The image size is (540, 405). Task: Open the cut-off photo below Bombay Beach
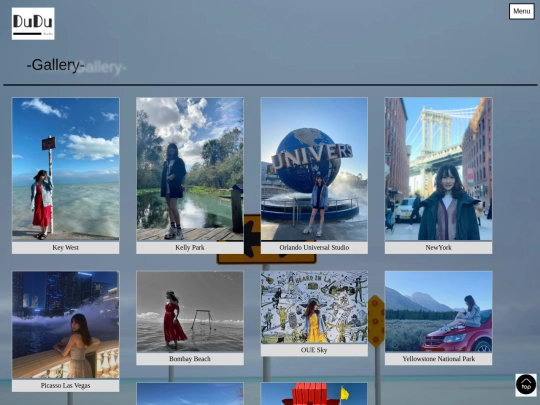click(x=190, y=394)
